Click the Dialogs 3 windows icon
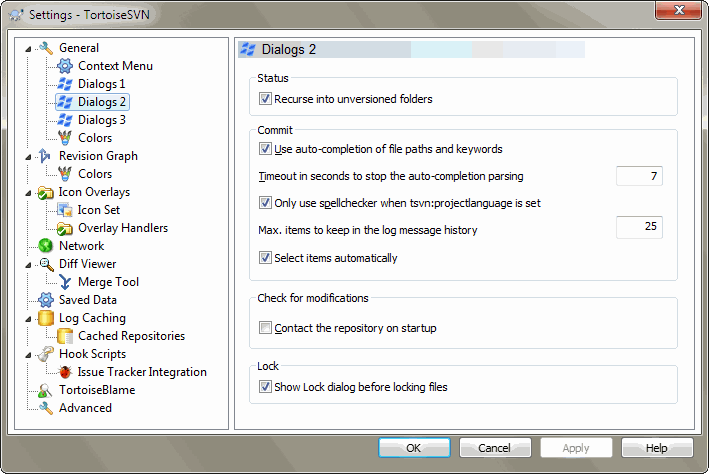This screenshot has height=474, width=709. click(x=65, y=120)
